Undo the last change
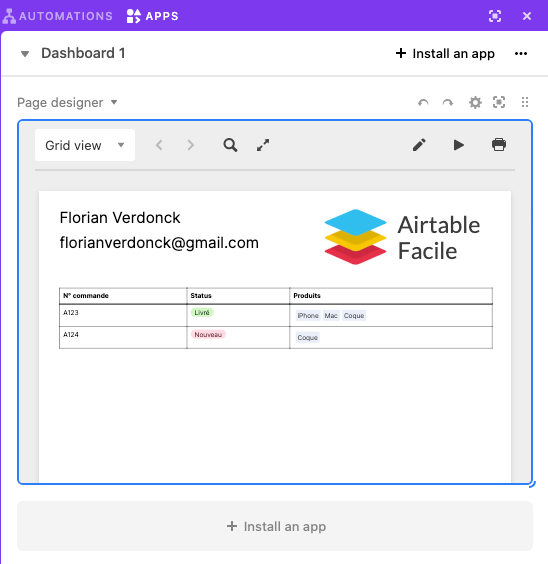This screenshot has width=548, height=564. [x=423, y=103]
